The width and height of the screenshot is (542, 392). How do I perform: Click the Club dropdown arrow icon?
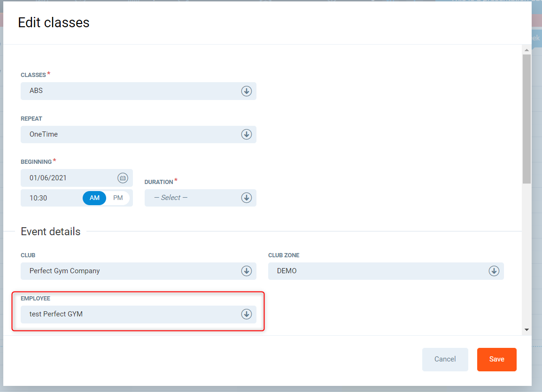pyautogui.click(x=247, y=271)
